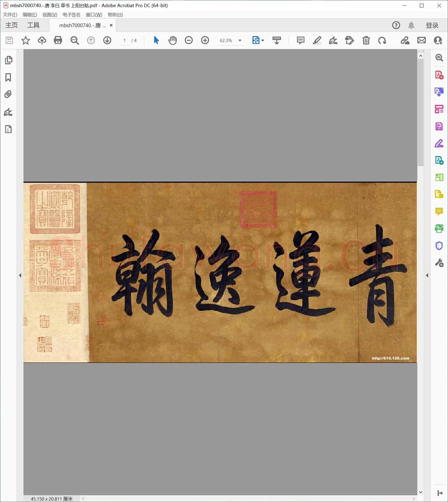This screenshot has width=448, height=502.
Task: Select the highlight text tool
Action: pyautogui.click(x=317, y=40)
